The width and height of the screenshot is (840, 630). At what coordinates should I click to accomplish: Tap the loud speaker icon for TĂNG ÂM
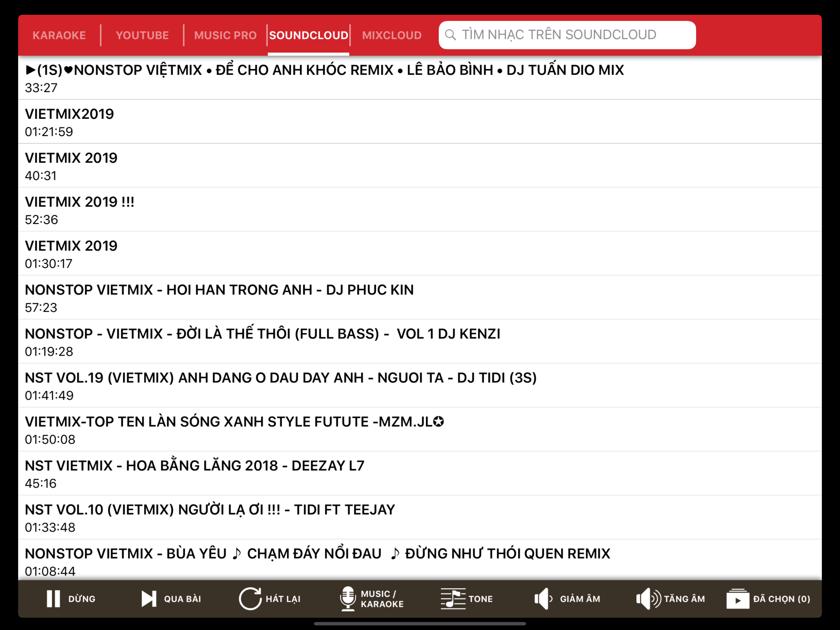coord(649,599)
